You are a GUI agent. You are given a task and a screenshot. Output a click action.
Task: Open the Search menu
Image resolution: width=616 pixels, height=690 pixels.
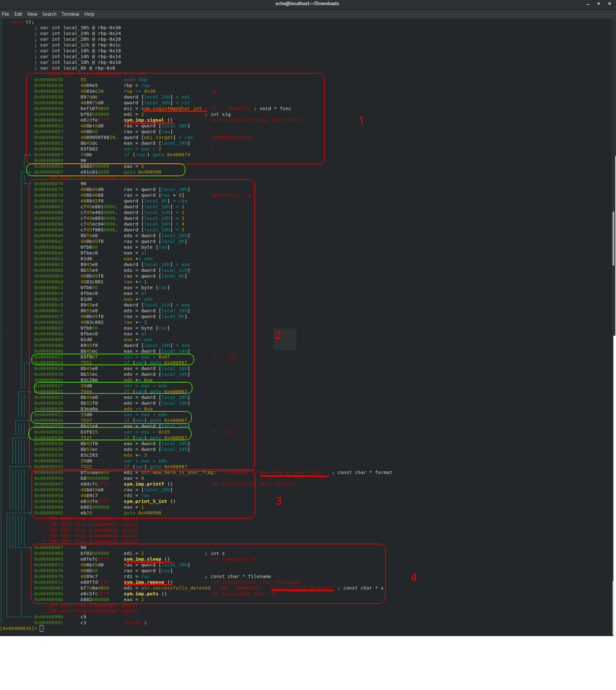pos(49,14)
